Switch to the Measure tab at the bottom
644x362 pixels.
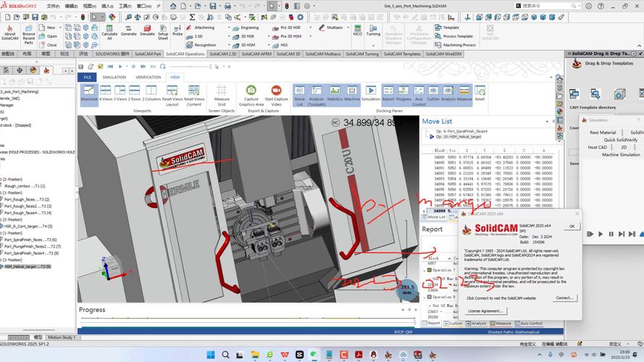tap(501, 324)
